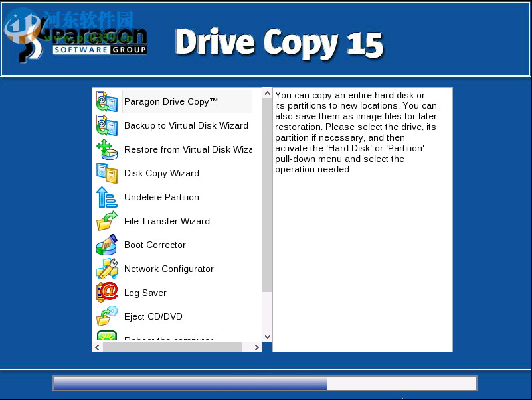Select the Log Saver entry

pyautogui.click(x=145, y=293)
